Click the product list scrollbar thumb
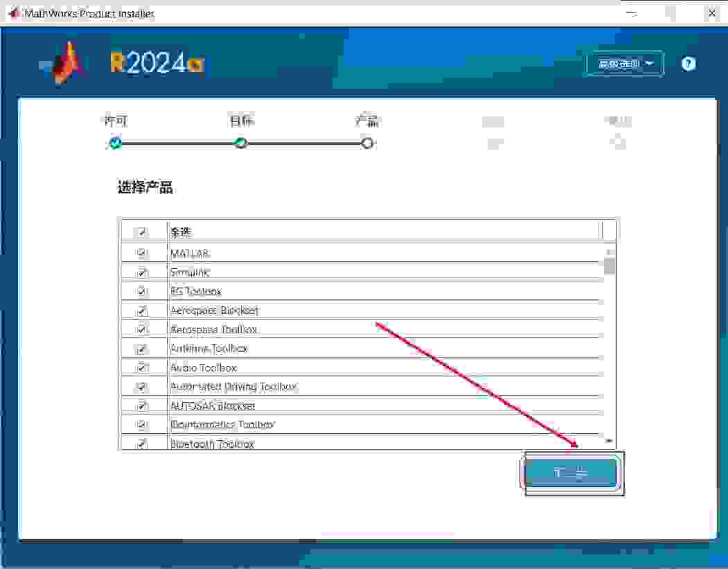 click(610, 265)
